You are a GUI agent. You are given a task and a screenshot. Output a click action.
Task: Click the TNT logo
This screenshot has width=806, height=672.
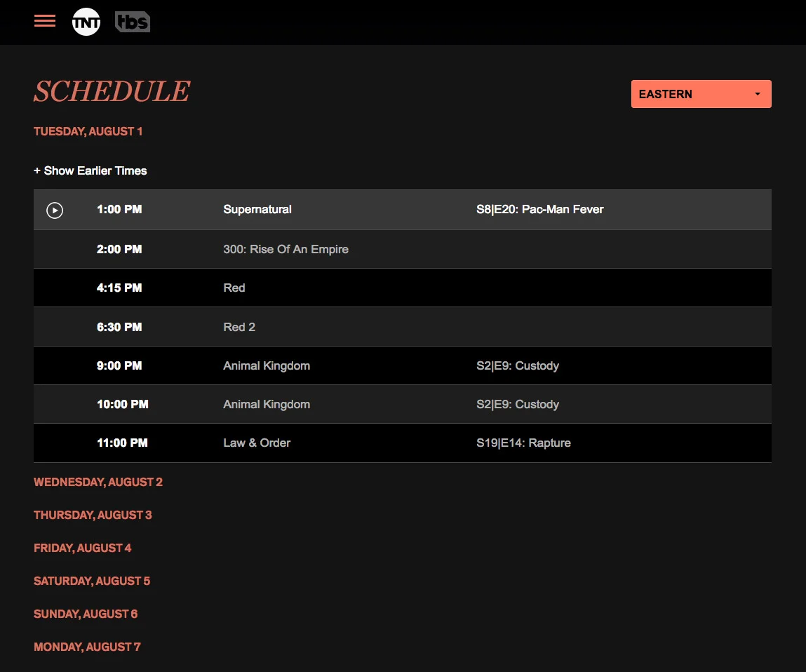click(86, 22)
